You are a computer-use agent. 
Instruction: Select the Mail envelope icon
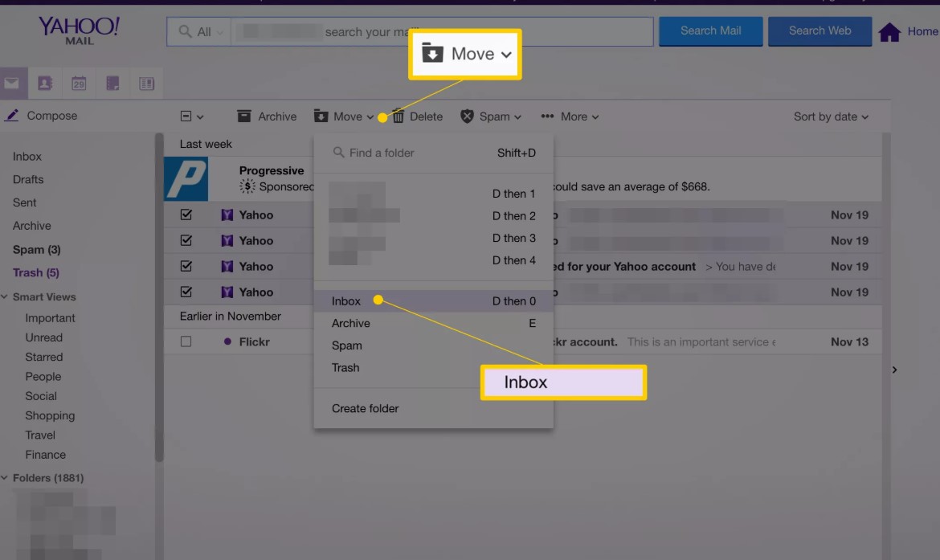coord(11,83)
